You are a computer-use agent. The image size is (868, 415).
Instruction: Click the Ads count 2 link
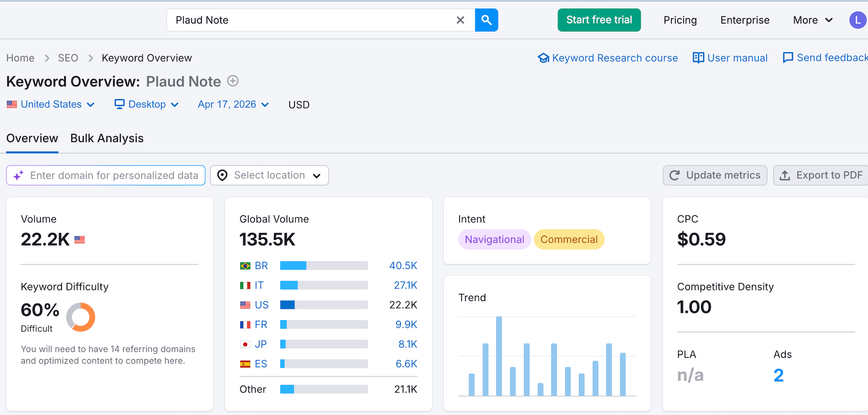coord(779,375)
